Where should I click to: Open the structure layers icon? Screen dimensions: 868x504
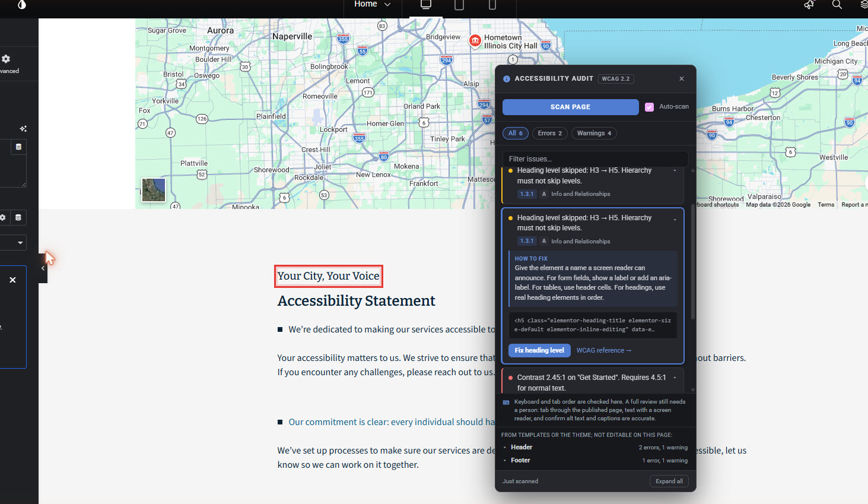point(864,5)
